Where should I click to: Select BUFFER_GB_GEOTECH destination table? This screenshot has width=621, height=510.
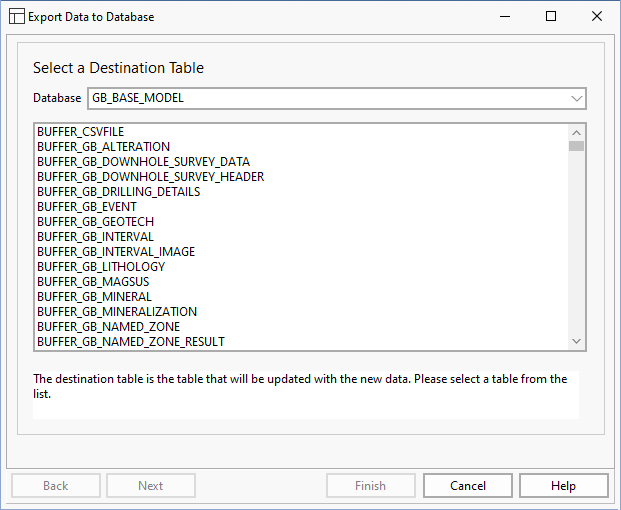[95, 222]
